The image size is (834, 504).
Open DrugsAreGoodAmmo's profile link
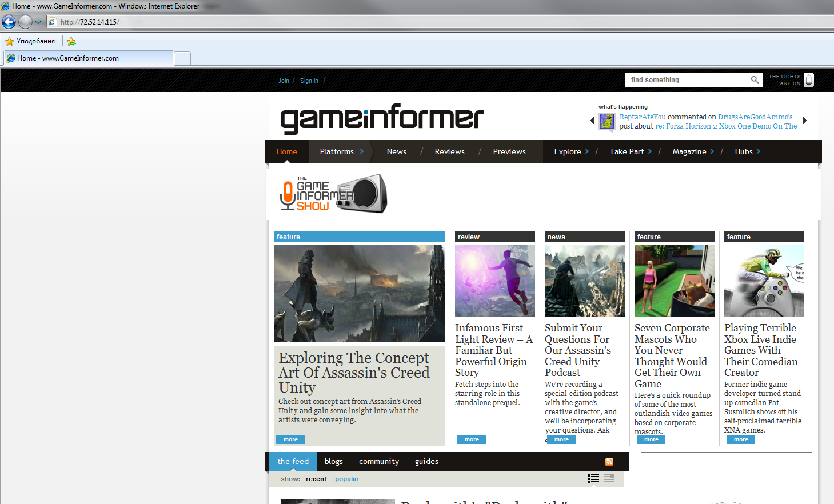coord(755,117)
